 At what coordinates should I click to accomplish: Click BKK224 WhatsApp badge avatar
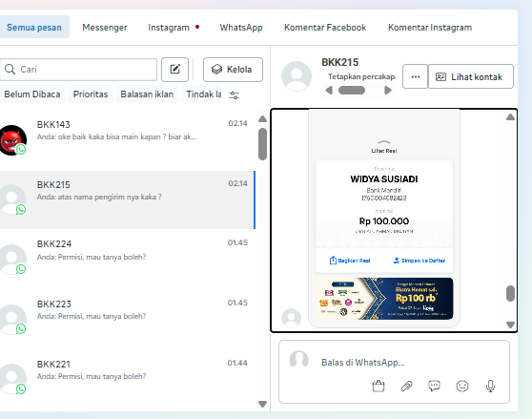tap(12, 259)
